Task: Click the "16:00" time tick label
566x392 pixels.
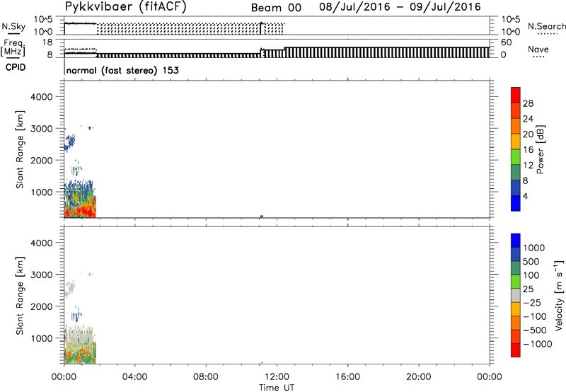Action: (x=347, y=377)
